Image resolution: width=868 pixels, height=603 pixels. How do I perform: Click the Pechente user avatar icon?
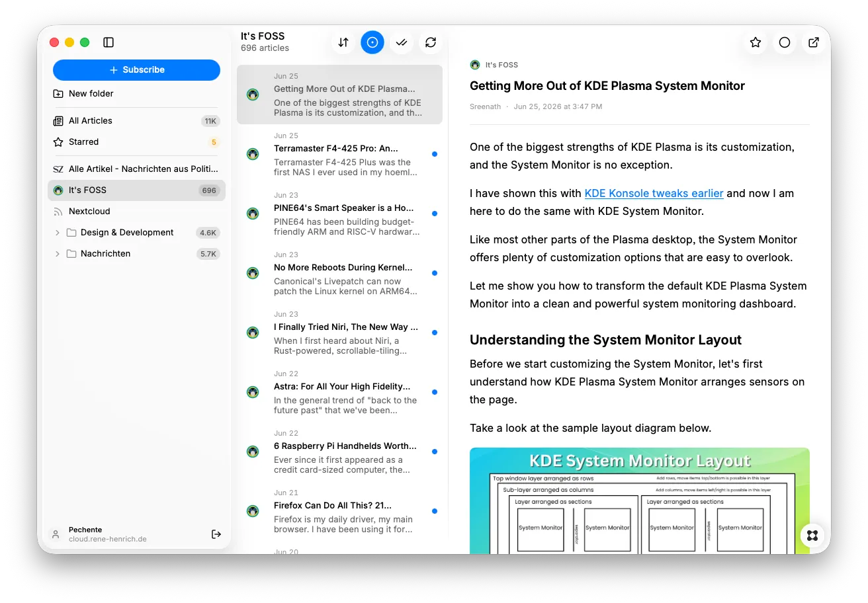[x=56, y=534]
